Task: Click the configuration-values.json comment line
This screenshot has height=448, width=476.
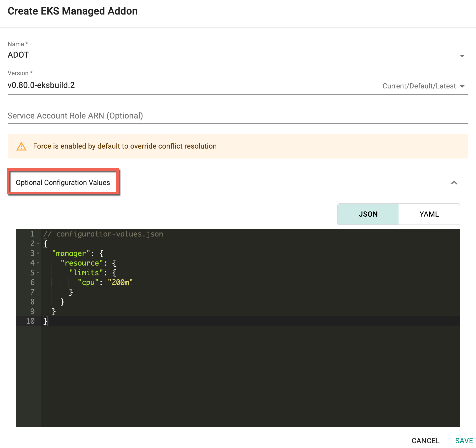Action: [x=103, y=234]
